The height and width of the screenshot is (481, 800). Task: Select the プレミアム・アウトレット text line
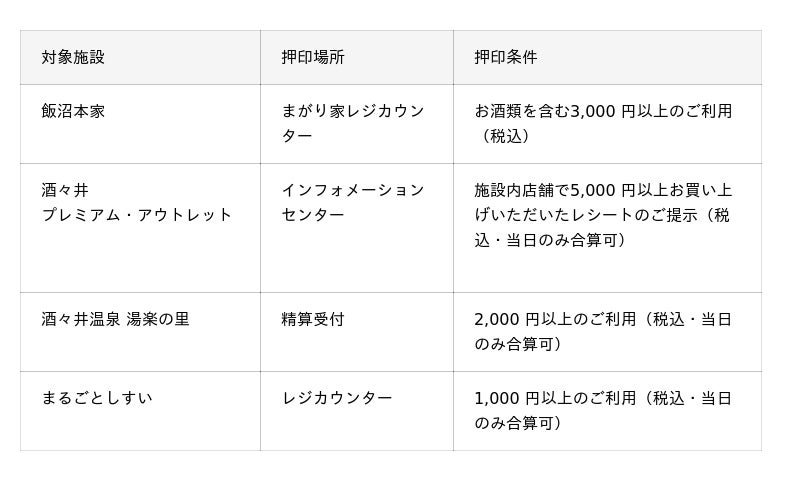pyautogui.click(x=136, y=215)
